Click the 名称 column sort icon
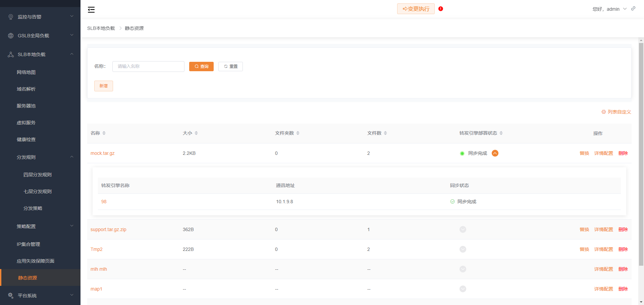 104,133
